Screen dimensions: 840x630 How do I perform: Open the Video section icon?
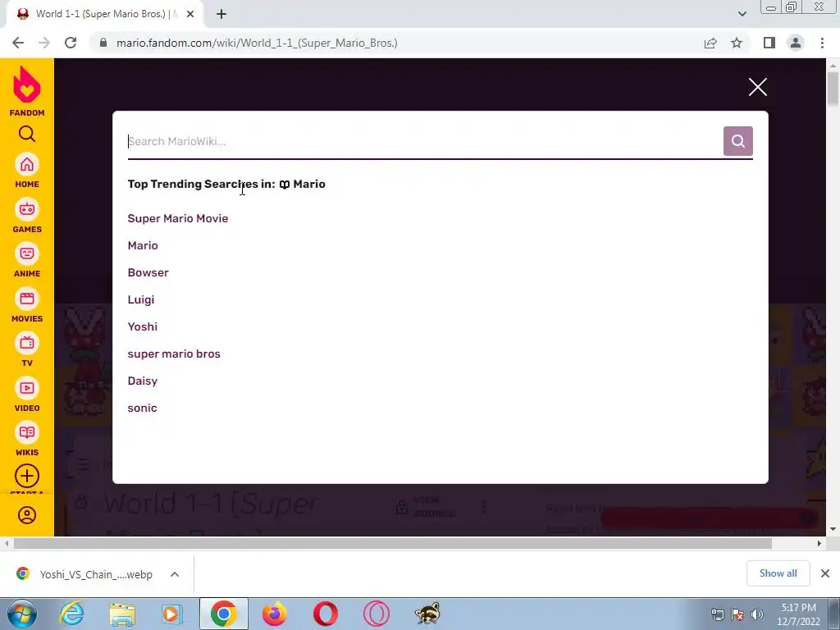[x=27, y=388]
